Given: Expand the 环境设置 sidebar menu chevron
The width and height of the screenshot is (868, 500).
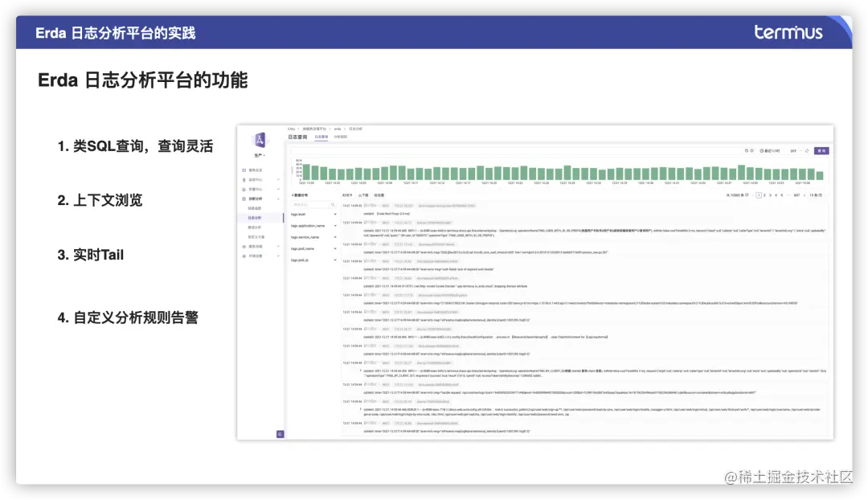Looking at the screenshot, I should [x=278, y=256].
